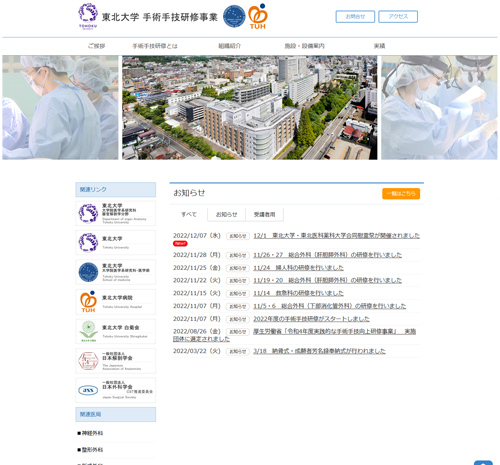Click the 関連医局 sidebar heading
Screen dimensions: 500x465
[x=116, y=414]
